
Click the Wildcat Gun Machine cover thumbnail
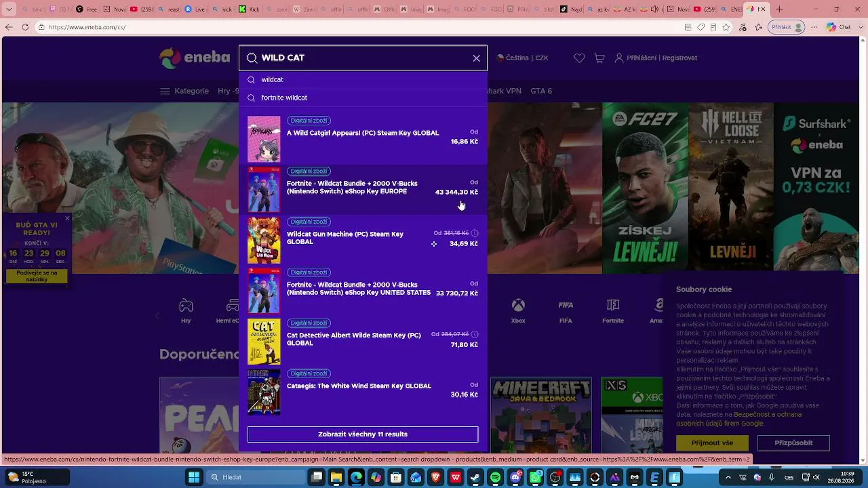264,240
